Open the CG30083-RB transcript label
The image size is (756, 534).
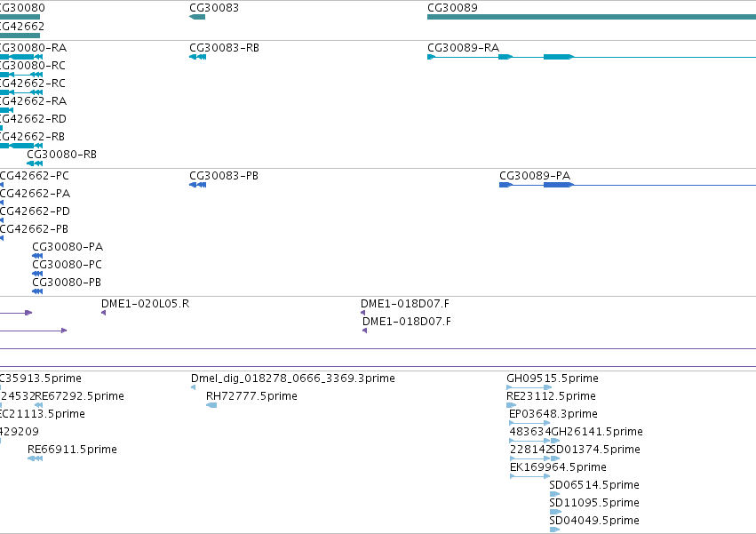tap(224, 48)
